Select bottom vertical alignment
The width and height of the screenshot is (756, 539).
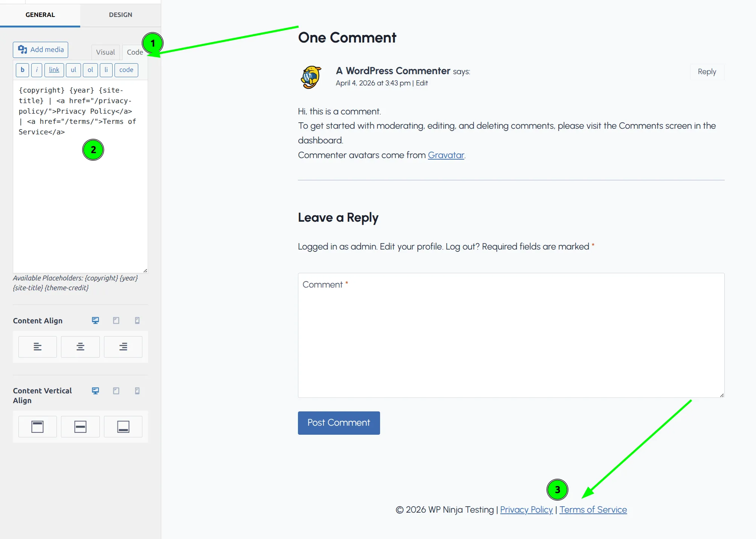tap(123, 426)
